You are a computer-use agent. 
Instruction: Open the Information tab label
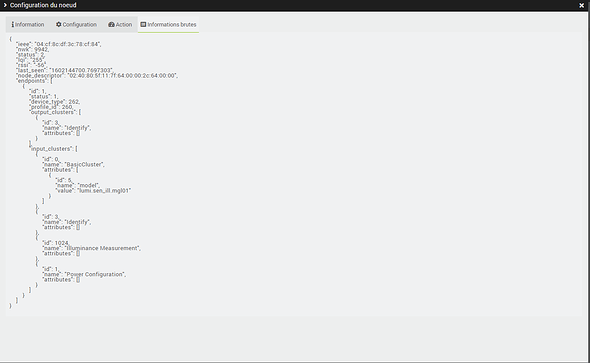[x=30, y=24]
